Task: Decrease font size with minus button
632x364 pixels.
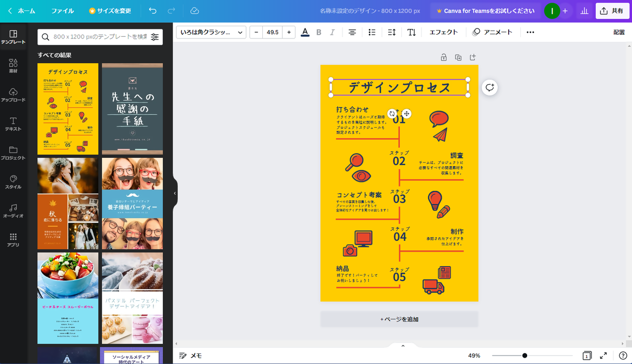Action: pos(256,32)
